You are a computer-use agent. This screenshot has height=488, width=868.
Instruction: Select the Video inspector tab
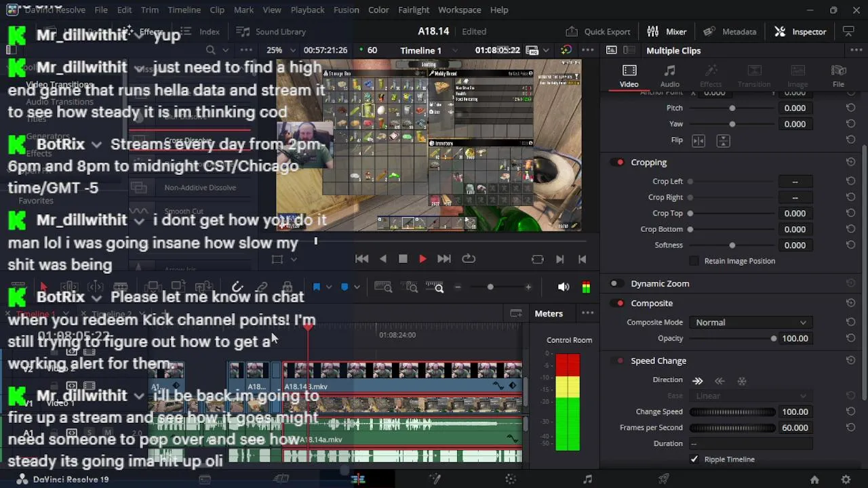coord(629,76)
